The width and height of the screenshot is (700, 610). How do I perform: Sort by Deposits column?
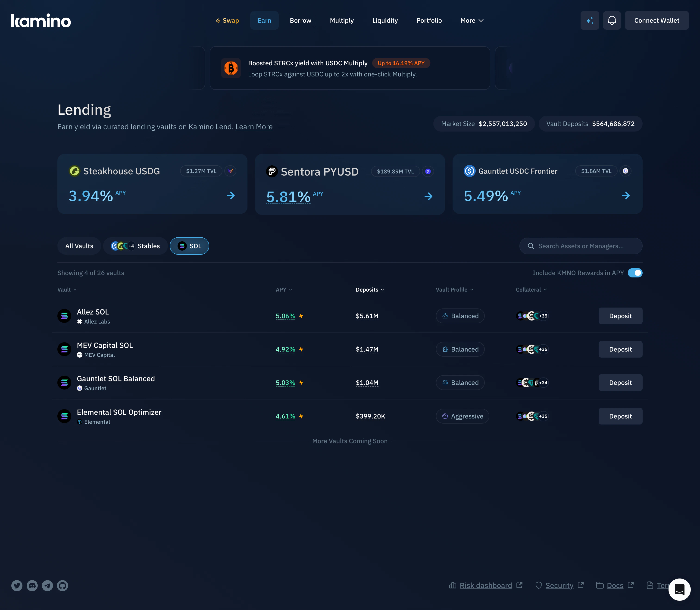[370, 290]
